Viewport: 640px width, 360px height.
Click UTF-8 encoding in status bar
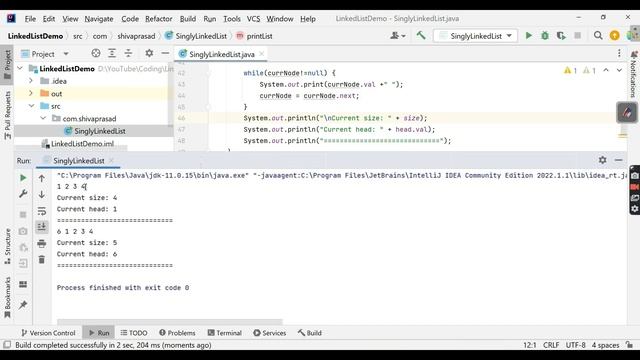(x=575, y=345)
